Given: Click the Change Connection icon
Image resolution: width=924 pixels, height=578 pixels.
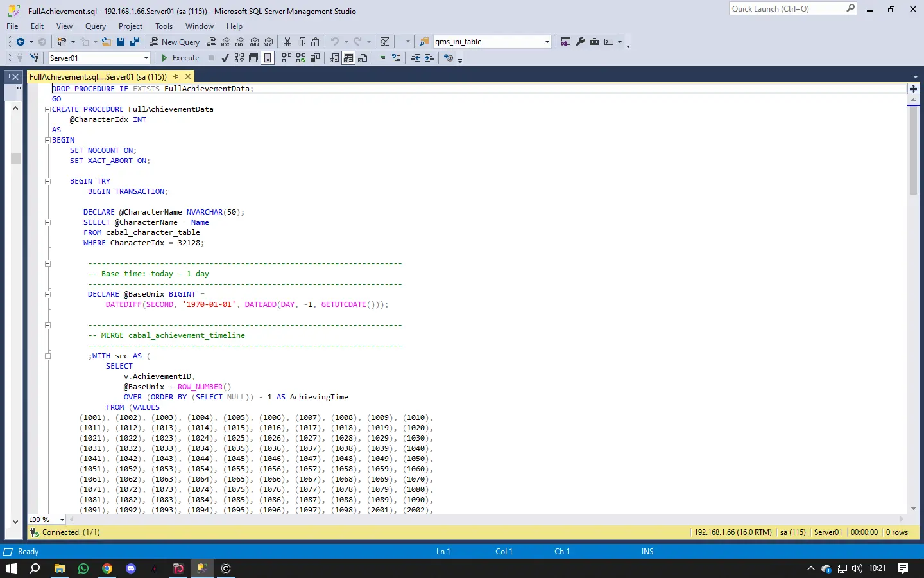Looking at the screenshot, I should click(34, 58).
